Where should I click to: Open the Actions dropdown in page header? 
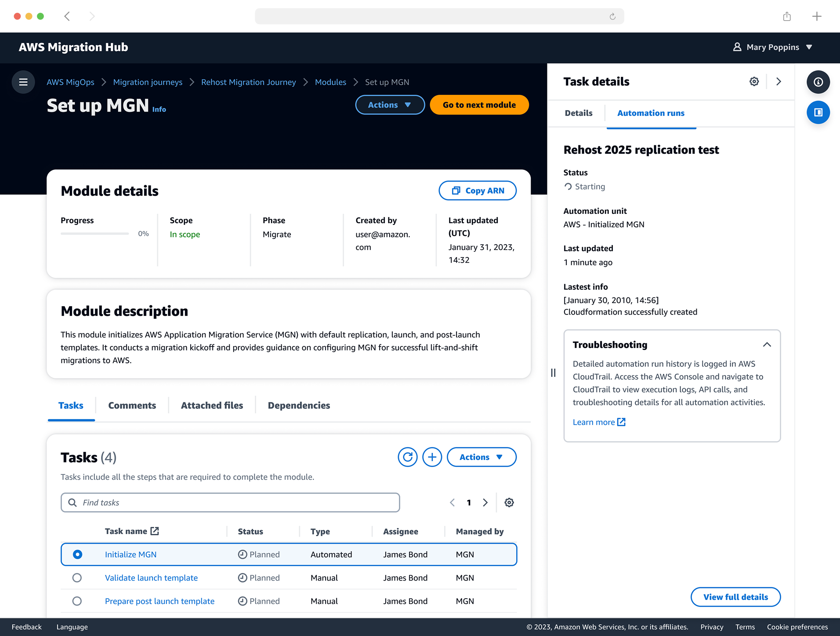click(x=390, y=105)
